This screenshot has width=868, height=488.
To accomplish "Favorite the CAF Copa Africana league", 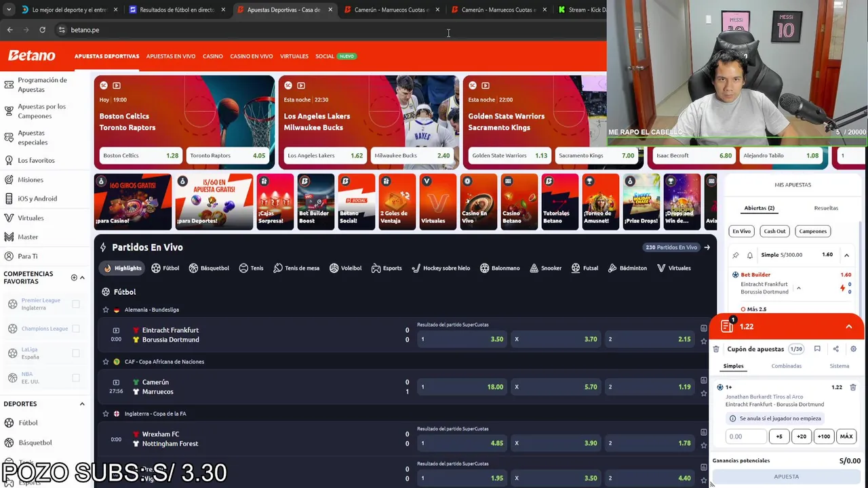I will tap(106, 362).
